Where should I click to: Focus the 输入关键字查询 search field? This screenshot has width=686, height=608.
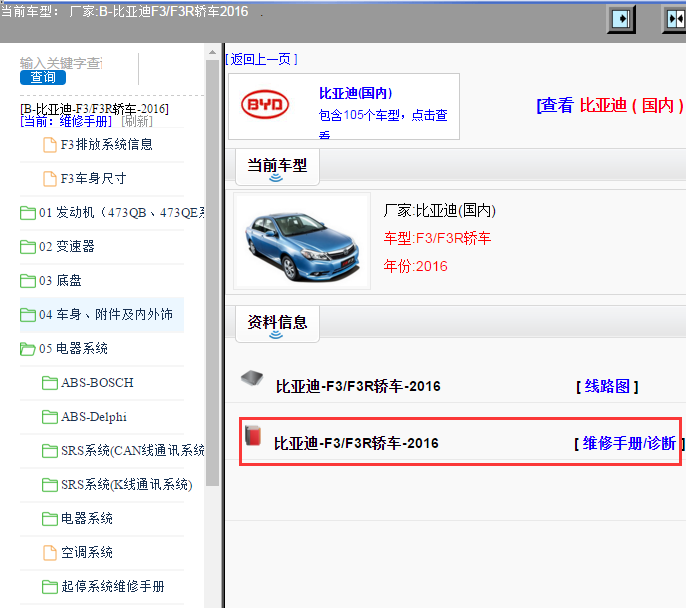[61, 63]
